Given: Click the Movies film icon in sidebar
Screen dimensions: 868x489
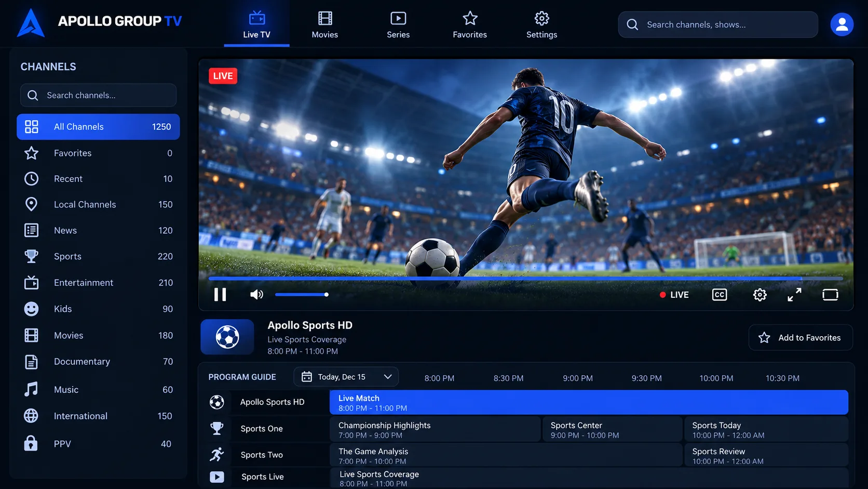Looking at the screenshot, I should [x=31, y=335].
